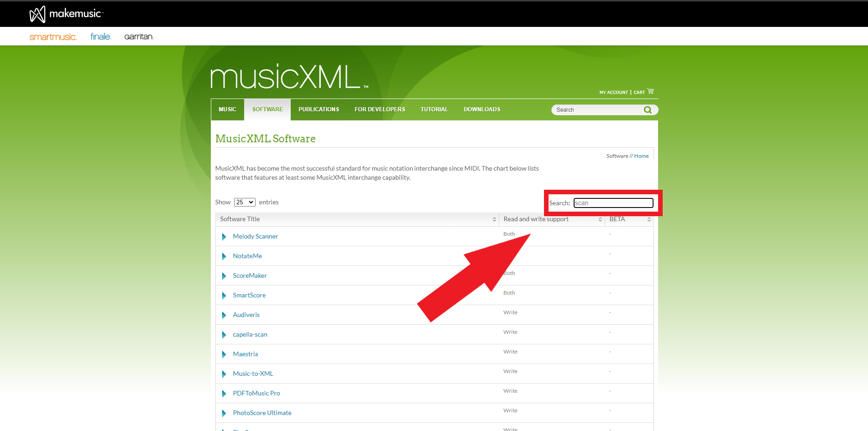Switch to the Downloads menu tab
The image size is (868, 431).
[482, 109]
